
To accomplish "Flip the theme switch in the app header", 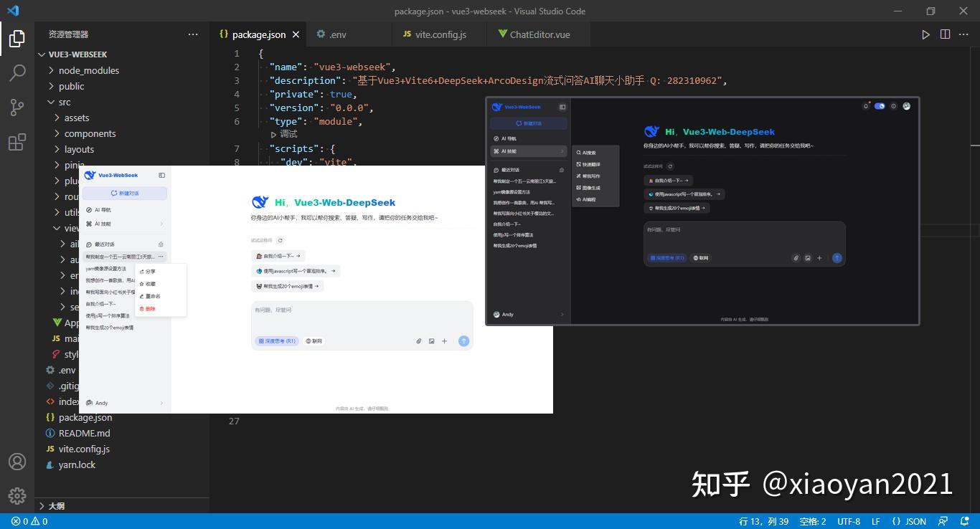I will coord(879,105).
